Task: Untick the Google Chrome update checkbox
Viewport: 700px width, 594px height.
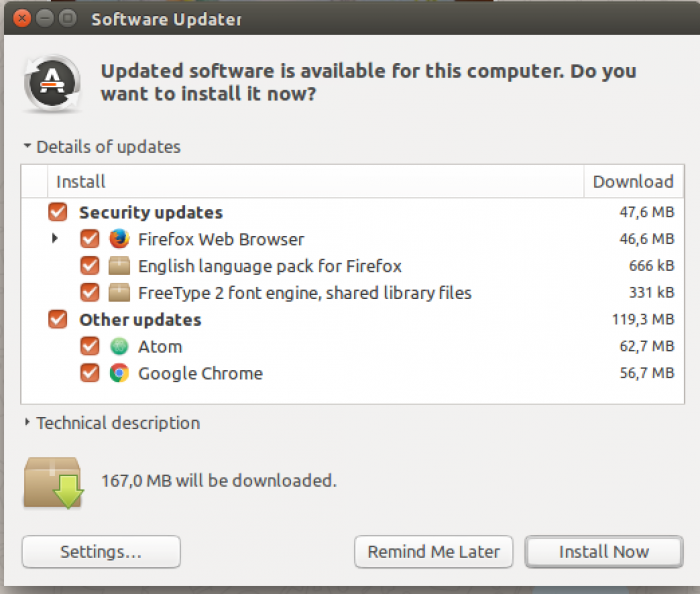Action: pos(90,373)
